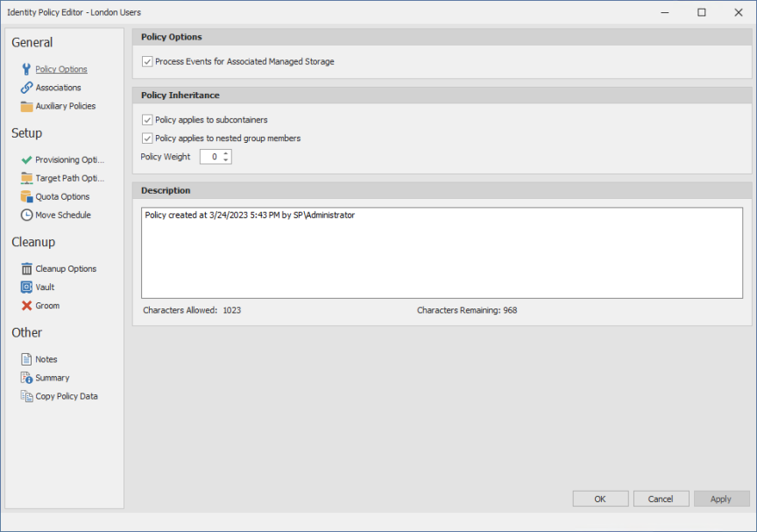Screen dimensions: 757x532
Task: Click the Provisioning Options green checkmark icon
Action: coord(26,160)
